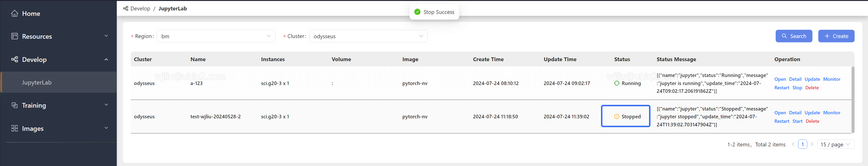Click the Develop node icon in sidebar
This screenshot has width=868, height=166.
coord(15,59)
